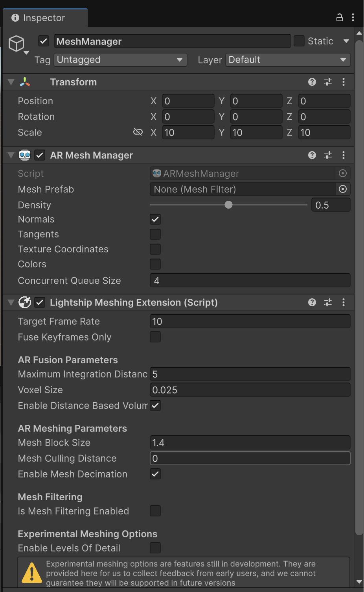
Task: Click the Density slider handle
Action: [x=228, y=205]
